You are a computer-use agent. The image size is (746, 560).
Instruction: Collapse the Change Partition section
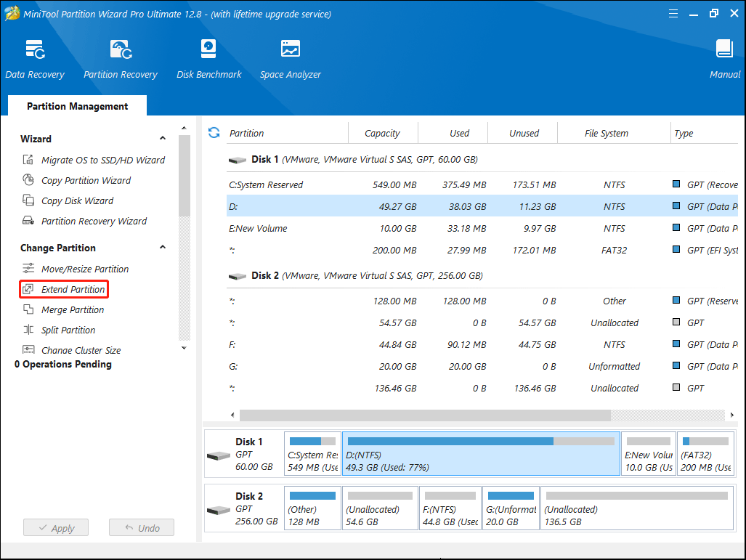coord(163,248)
